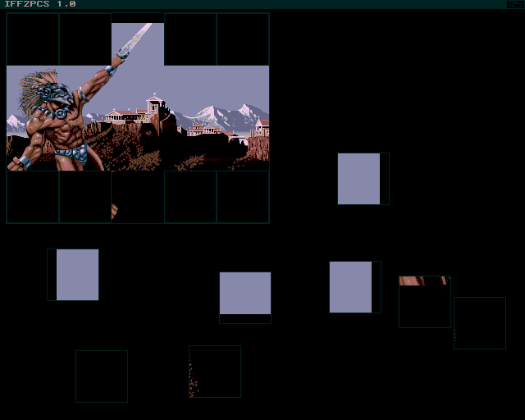
Task: Pick the dark piece with skin strip on top
Action: click(x=425, y=302)
